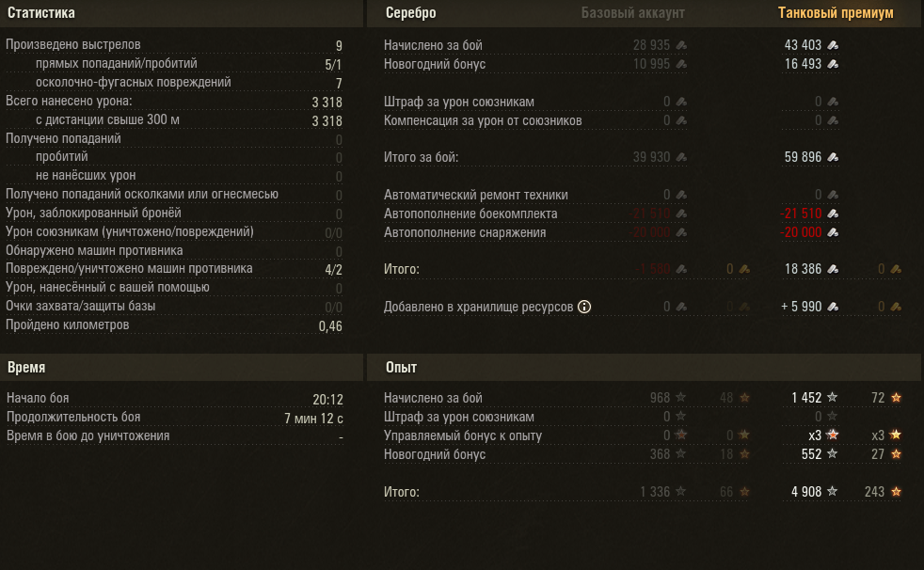This screenshot has height=570, width=924.
Task: Click the x3 free experience star in premium column
Action: [896, 435]
